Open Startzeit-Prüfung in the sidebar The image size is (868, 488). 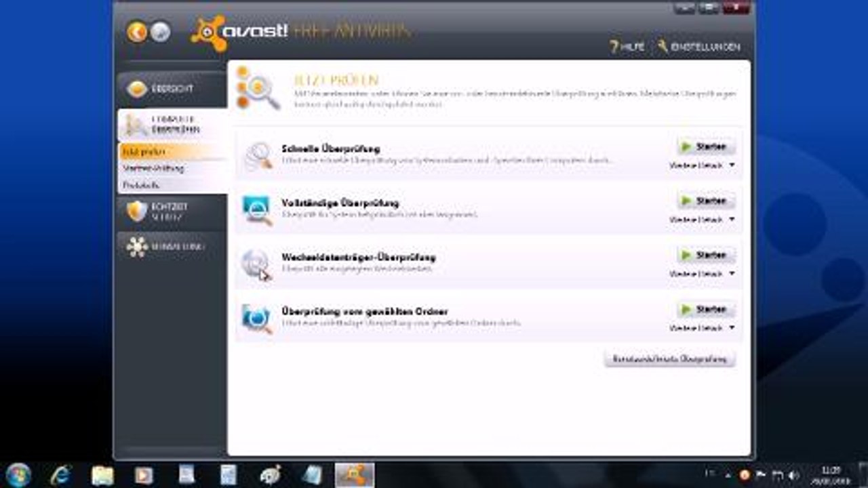[x=172, y=168]
